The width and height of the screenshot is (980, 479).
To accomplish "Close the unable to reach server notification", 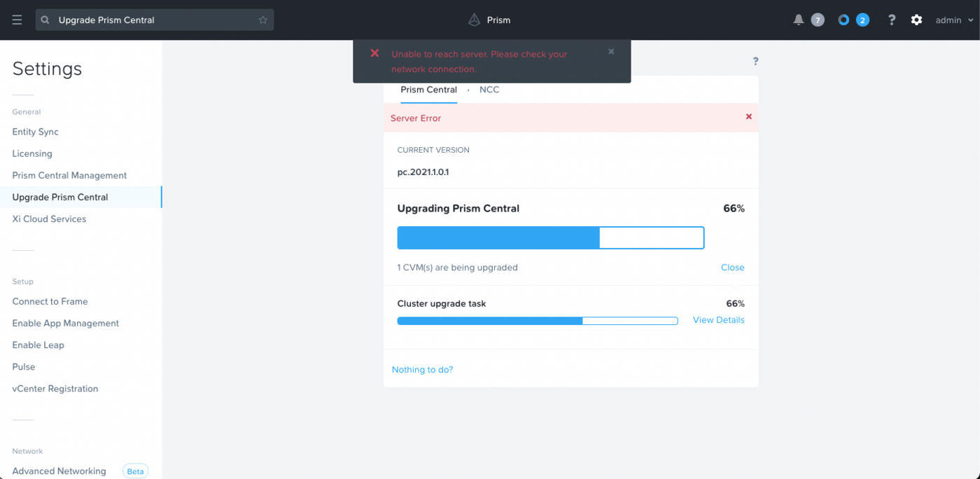I will 611,52.
